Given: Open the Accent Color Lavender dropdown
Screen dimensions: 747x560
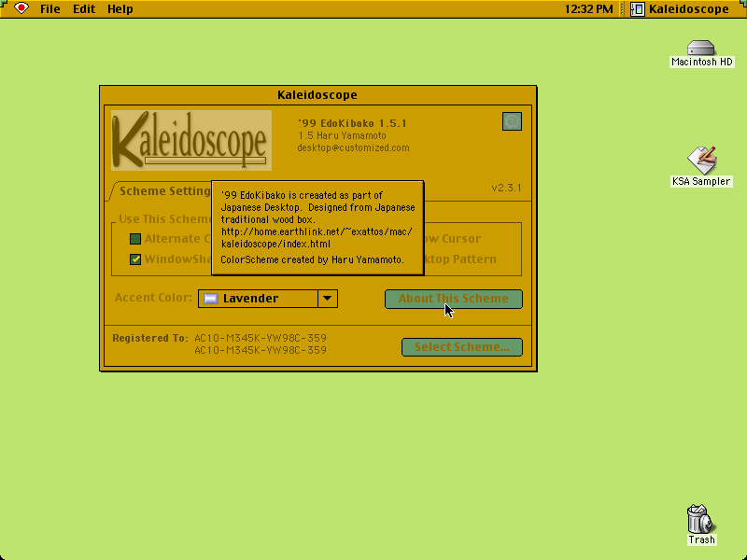Looking at the screenshot, I should [268, 299].
